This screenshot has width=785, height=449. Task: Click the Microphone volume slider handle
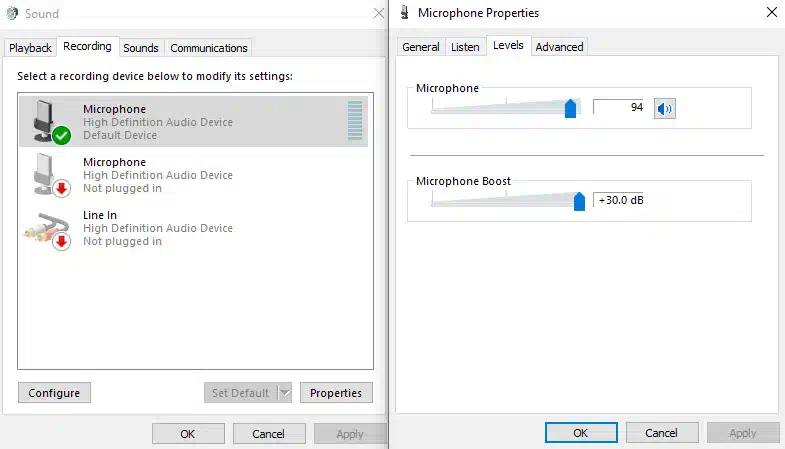point(570,108)
